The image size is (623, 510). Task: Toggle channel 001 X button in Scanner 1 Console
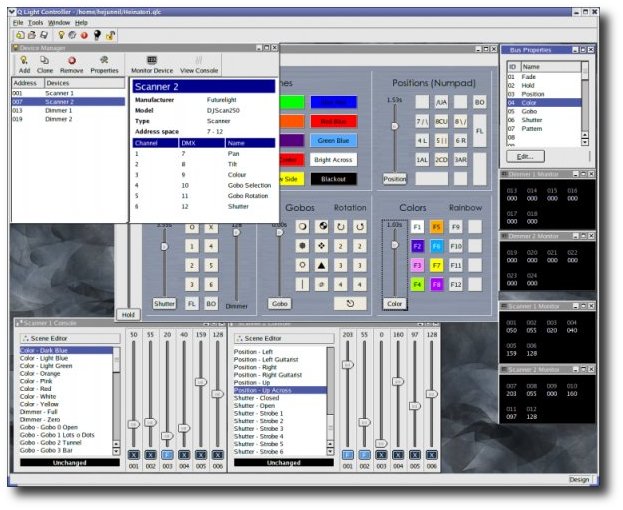click(134, 455)
